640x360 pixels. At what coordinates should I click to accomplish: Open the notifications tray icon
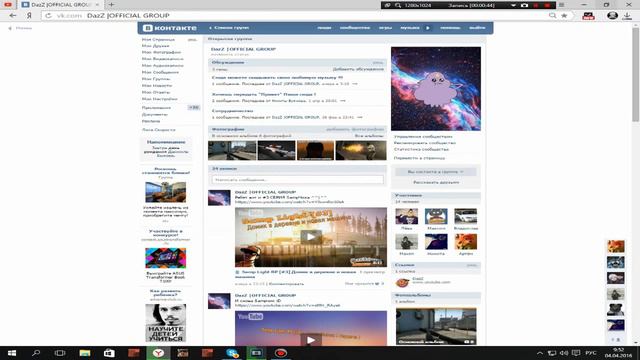pyautogui.click(x=576, y=353)
